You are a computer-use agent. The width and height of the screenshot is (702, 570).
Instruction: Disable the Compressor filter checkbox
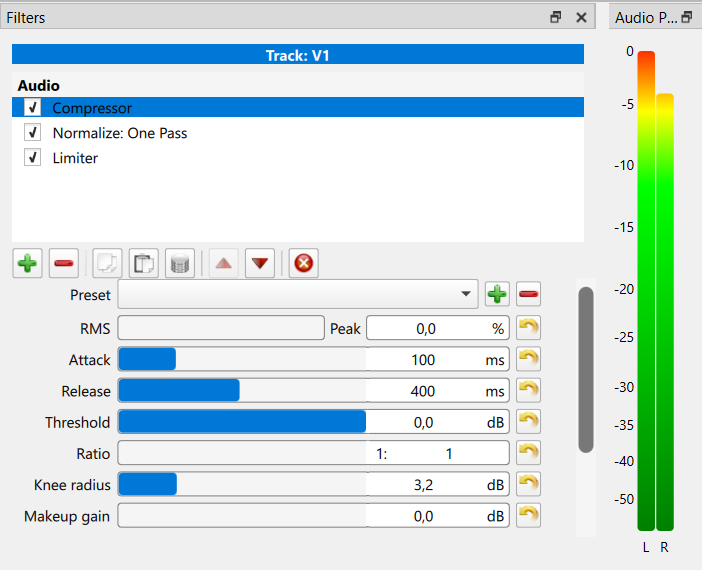coord(33,108)
